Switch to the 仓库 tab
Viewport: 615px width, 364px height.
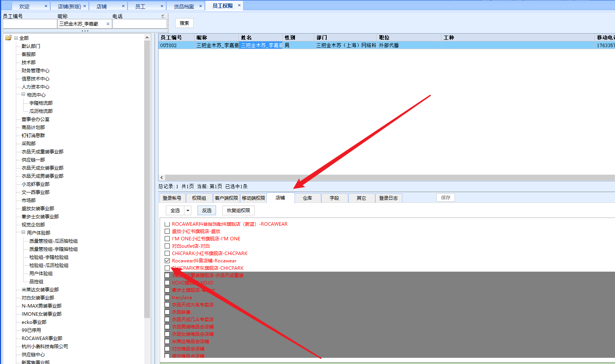pos(307,198)
